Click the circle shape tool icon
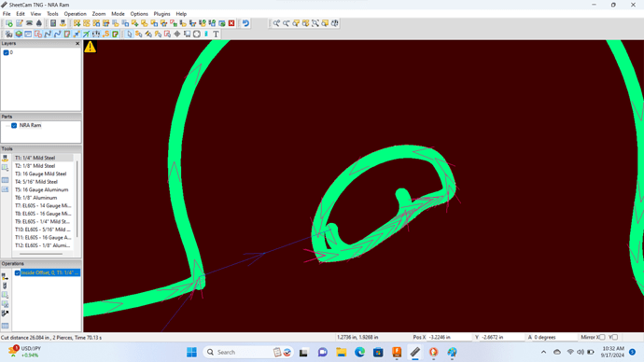This screenshot has width=644, height=362. (197, 35)
